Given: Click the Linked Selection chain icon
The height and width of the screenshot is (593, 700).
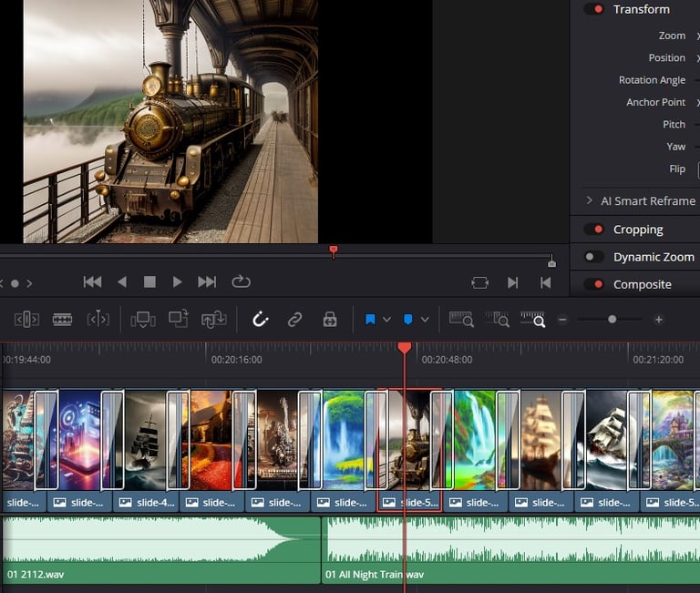Looking at the screenshot, I should coord(295,320).
